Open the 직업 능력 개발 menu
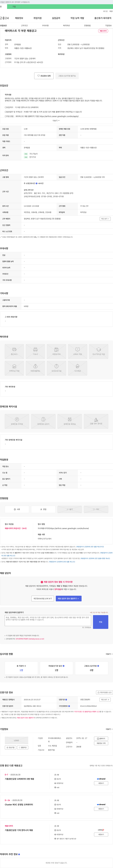Viewport: 113px width, 868px height. (77, 18)
